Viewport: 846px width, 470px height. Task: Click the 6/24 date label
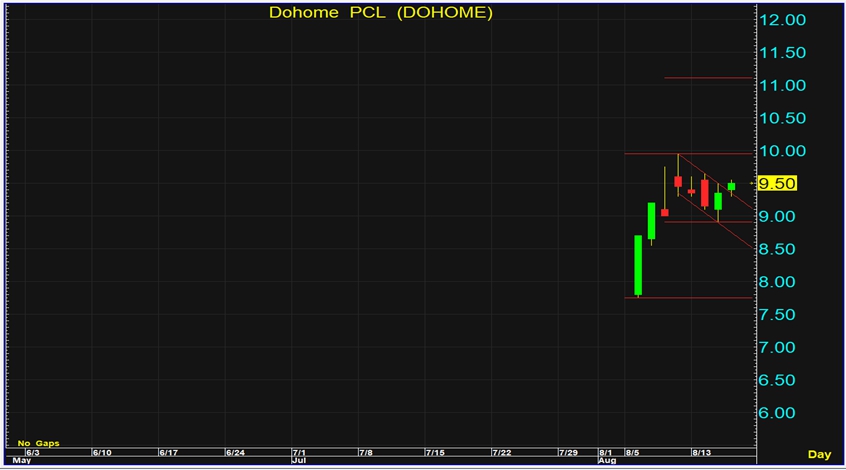pos(235,453)
